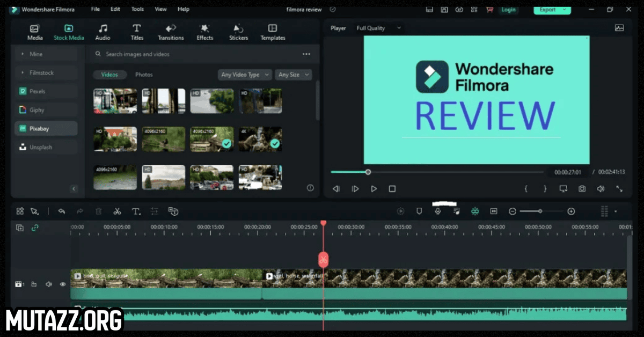Click the timeline zoom slider
644x337 pixels.
tap(540, 211)
